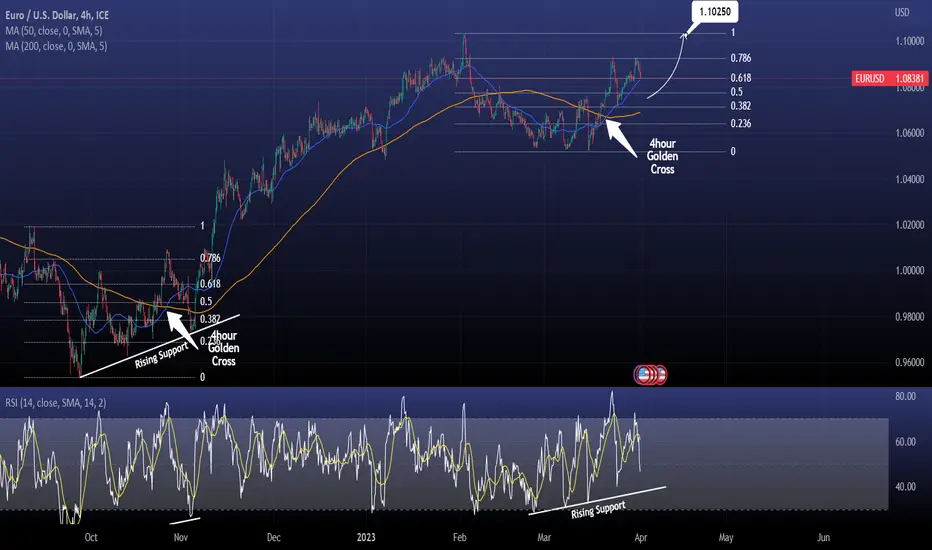Click the 60.00 RSI axis label
Screen dimensions: 932x550
tap(905, 441)
